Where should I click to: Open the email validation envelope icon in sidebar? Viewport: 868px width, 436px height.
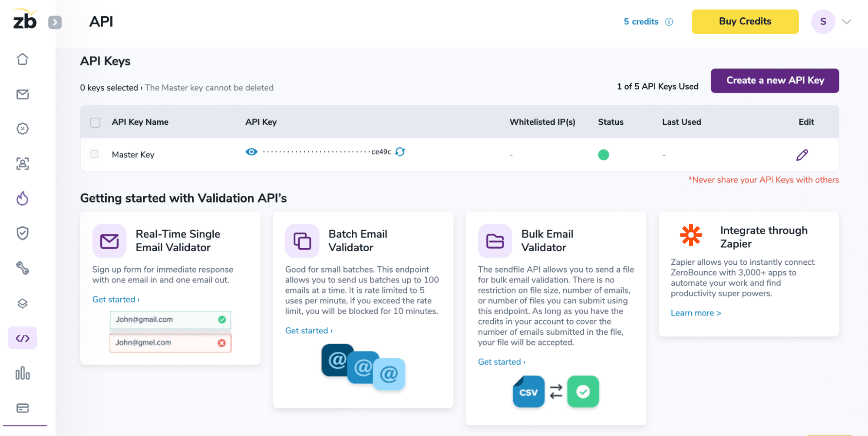pos(23,94)
